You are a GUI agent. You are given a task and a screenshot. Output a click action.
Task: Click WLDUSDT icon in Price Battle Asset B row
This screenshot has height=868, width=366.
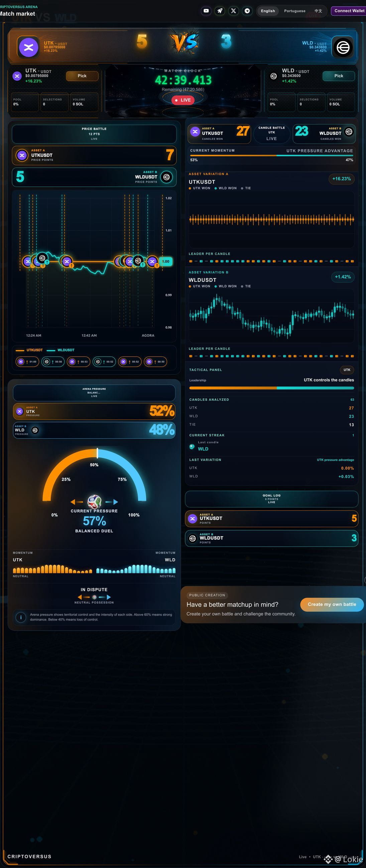166,177
